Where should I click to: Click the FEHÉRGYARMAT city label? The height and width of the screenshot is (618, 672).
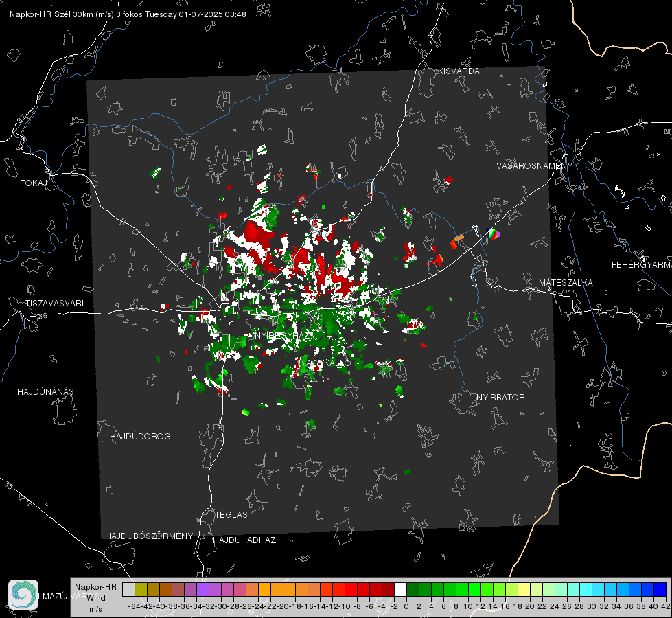pos(642,265)
